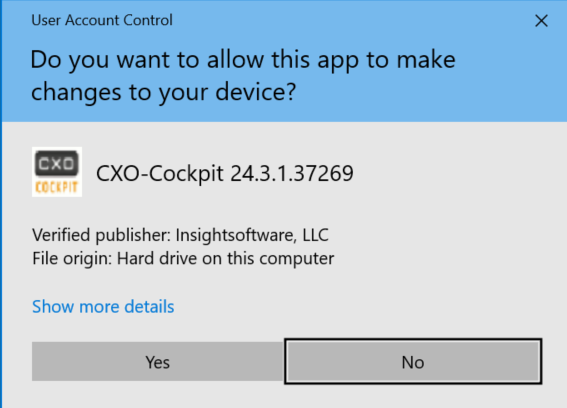The width and height of the screenshot is (567, 408).
Task: Click the word 'details' in the blue link
Action: tap(149, 307)
